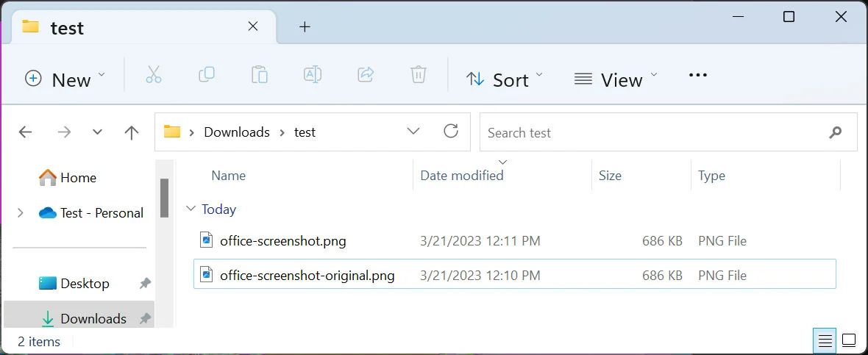868x355 pixels.
Task: Click the New button
Action: [x=65, y=79]
